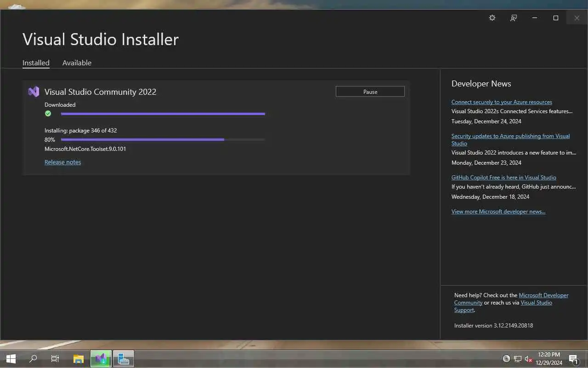This screenshot has height=368, width=588.
Task: Open 'Connect securely to your Azure resources' article
Action: click(x=502, y=102)
